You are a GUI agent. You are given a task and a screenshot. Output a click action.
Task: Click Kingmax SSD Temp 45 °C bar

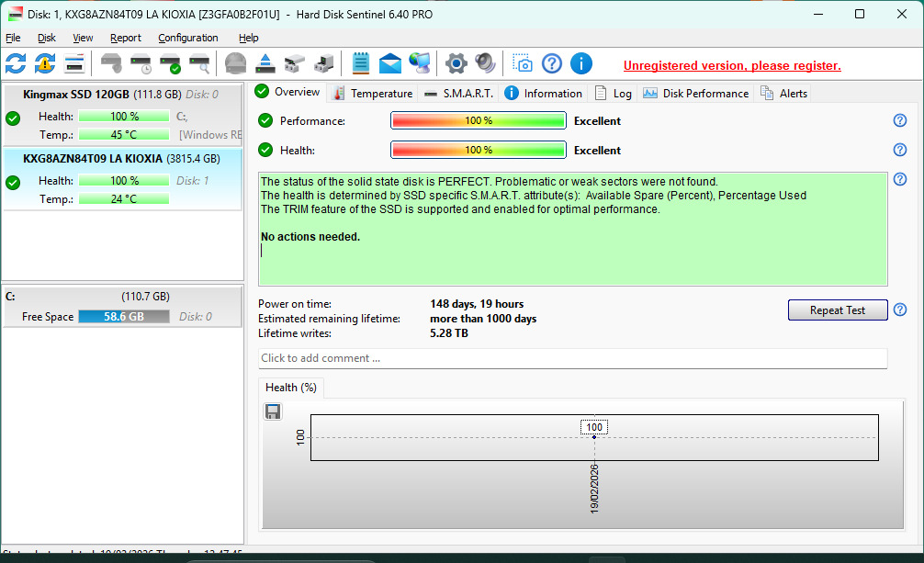point(124,134)
